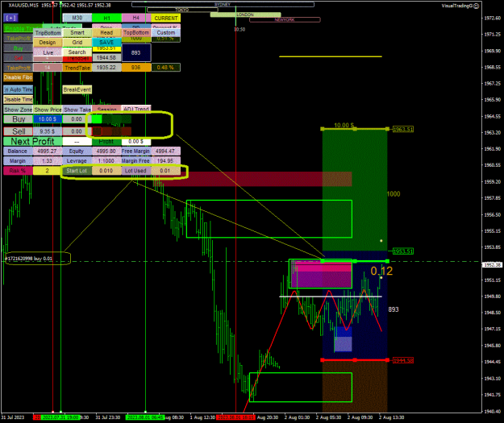
Task: Click the dark red squares in Sell row
Action: [x=111, y=131]
